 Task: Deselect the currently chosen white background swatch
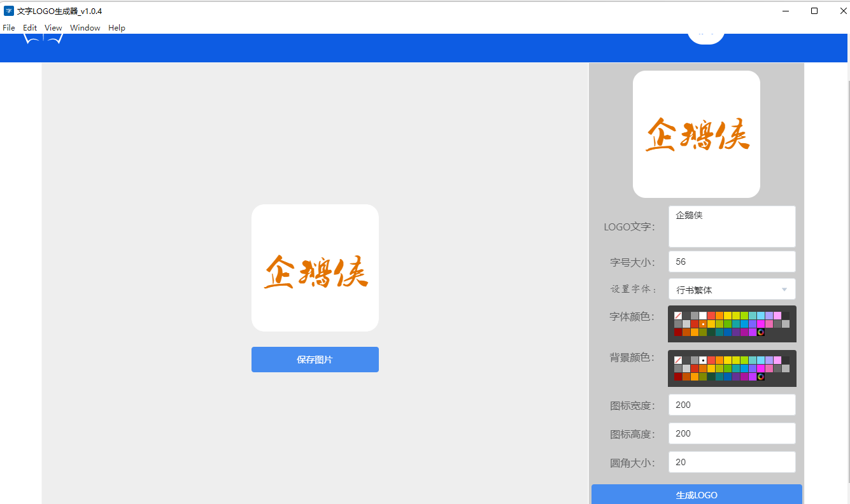[x=703, y=360]
